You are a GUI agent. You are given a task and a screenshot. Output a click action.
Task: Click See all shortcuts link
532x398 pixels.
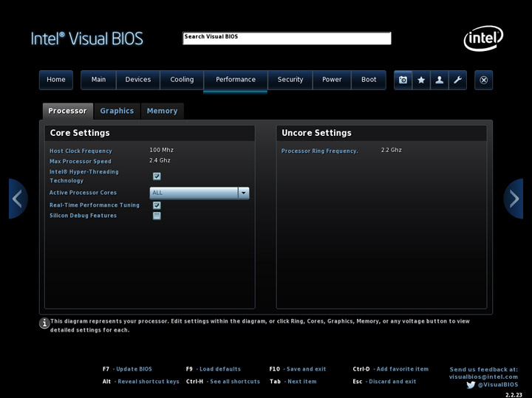point(235,382)
